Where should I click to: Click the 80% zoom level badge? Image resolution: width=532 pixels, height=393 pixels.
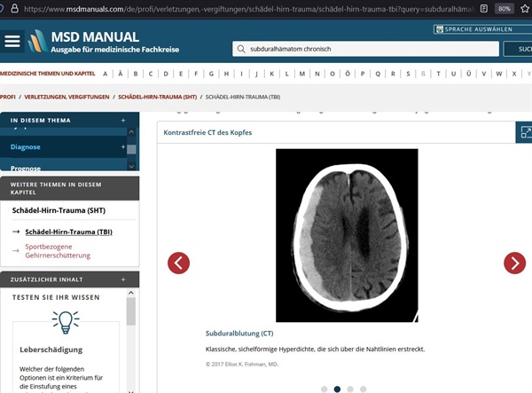pos(505,9)
